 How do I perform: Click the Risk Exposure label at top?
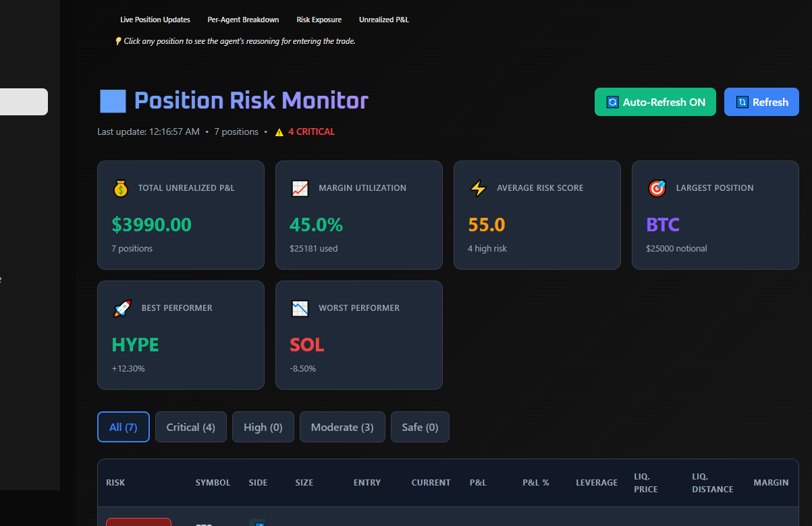click(319, 20)
